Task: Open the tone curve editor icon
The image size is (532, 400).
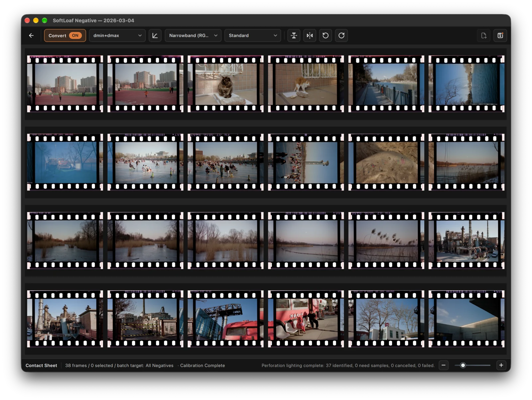Action: (155, 36)
